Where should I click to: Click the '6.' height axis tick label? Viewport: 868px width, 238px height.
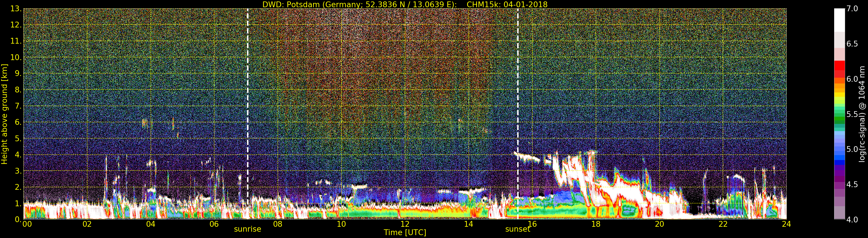click(18, 122)
